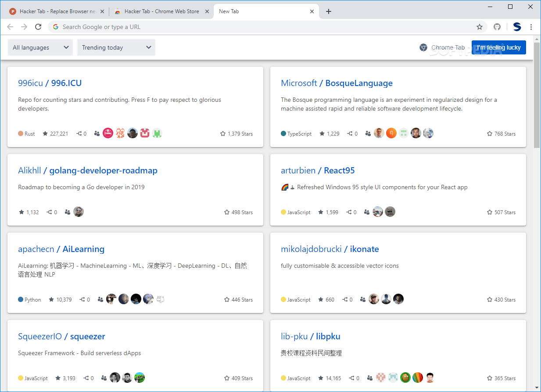Click the bookmark star in the address bar
This screenshot has height=392, width=541.
pos(480,27)
